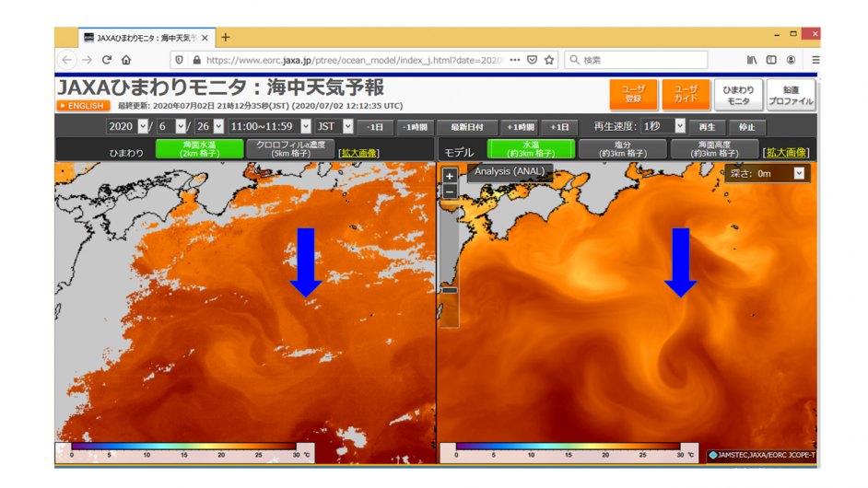Select ひまわり 海面水温 (2km格子) layer
The width and height of the screenshot is (868, 488).
pyautogui.click(x=199, y=149)
